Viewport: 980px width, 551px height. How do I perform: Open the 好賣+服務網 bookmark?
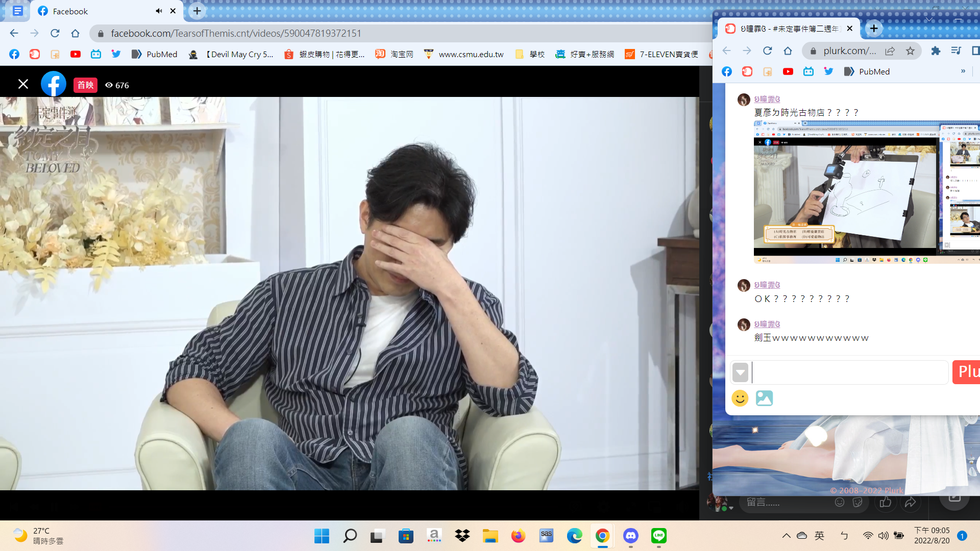(x=585, y=54)
